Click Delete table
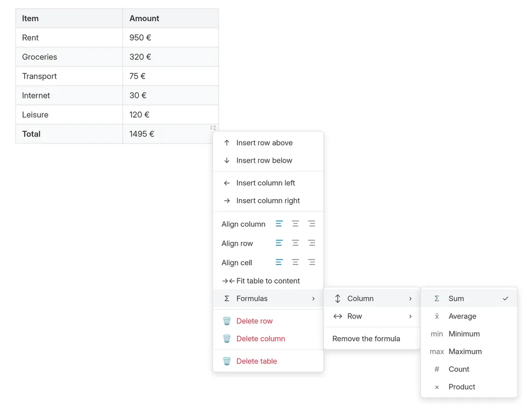The image size is (532, 410). [x=268, y=361]
